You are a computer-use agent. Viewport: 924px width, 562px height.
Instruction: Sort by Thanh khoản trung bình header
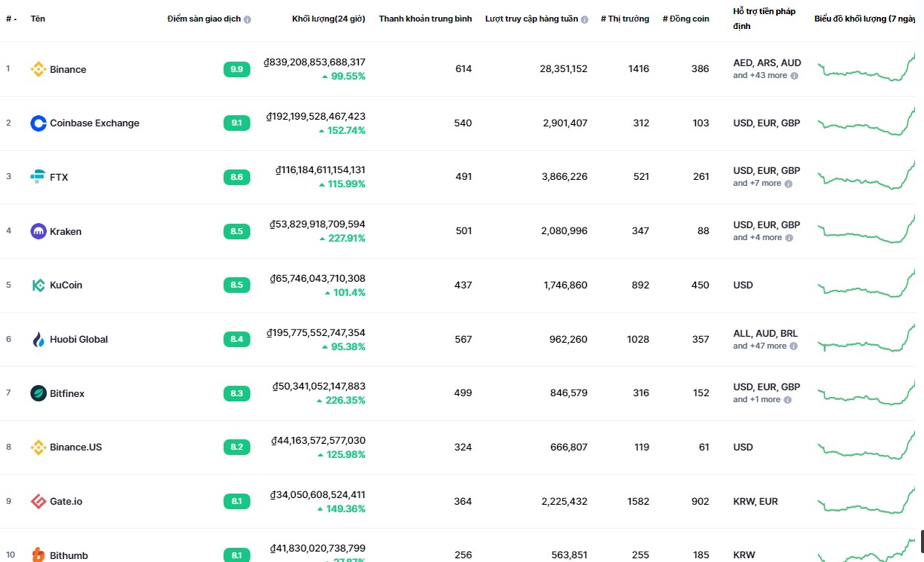point(425,19)
